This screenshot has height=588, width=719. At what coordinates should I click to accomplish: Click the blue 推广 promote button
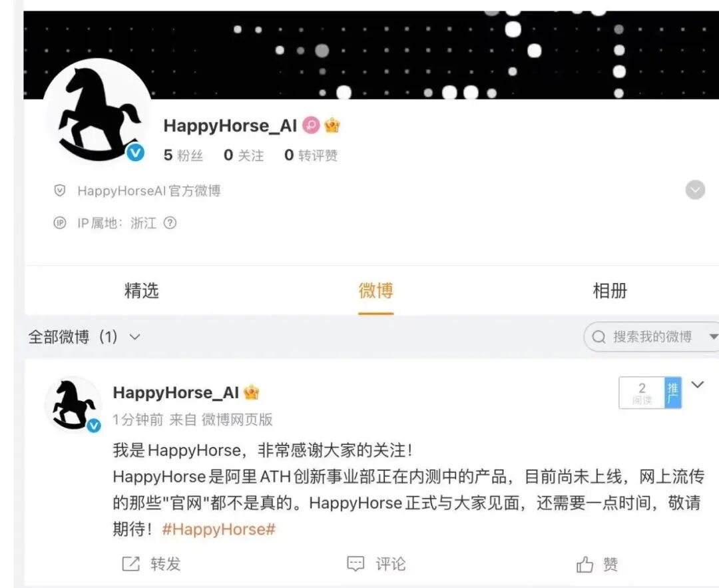(672, 393)
